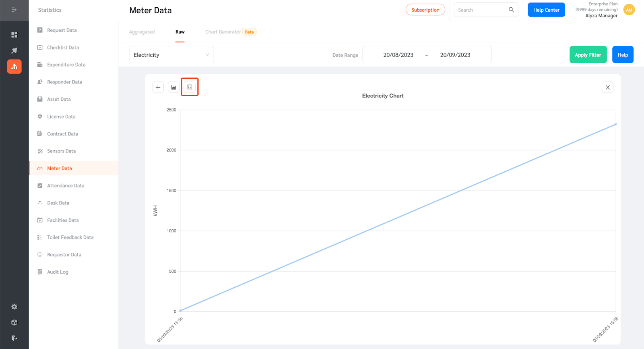
Task: Open the rocket launch icon
Action: point(14,50)
